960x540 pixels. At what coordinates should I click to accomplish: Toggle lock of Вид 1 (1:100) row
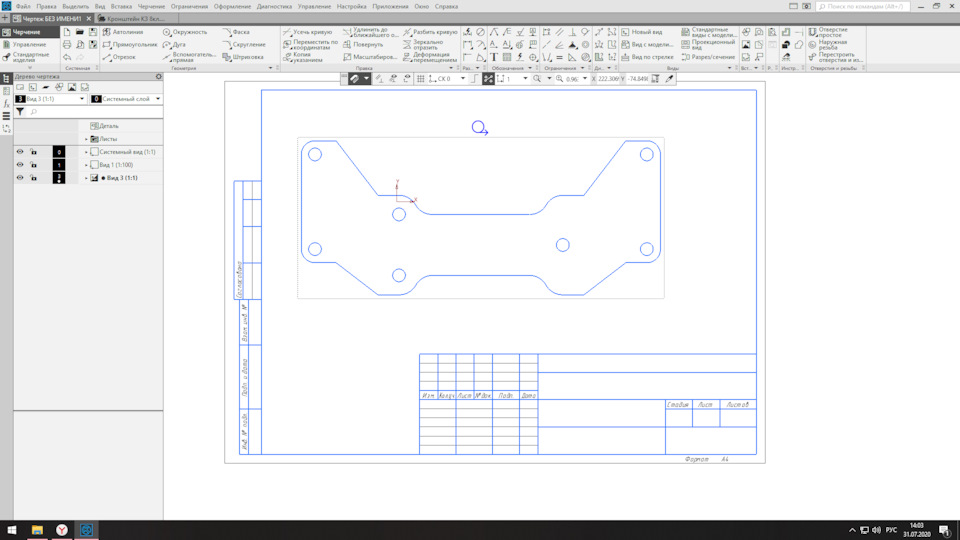click(x=33, y=165)
